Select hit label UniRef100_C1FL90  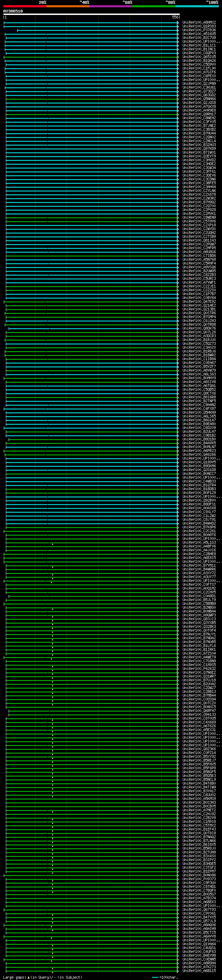point(199,68)
